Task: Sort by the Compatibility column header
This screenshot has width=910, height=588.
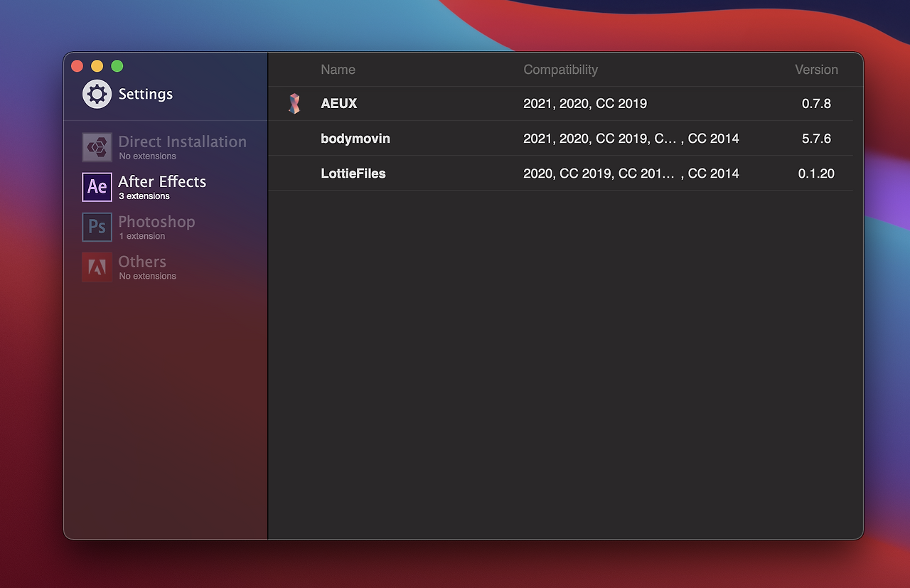Action: click(560, 70)
